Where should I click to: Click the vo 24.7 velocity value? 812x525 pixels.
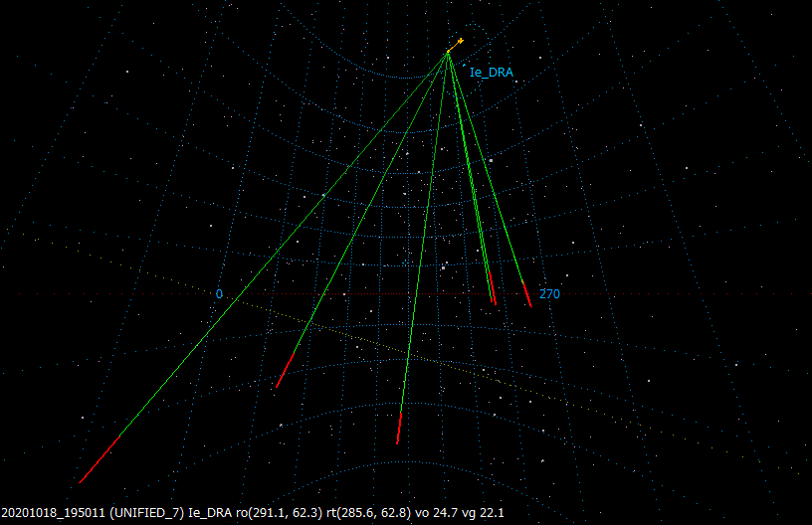(x=436, y=513)
